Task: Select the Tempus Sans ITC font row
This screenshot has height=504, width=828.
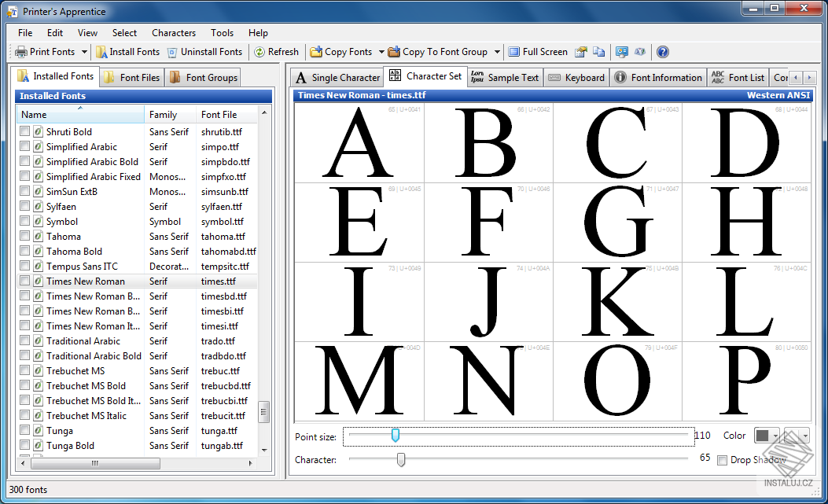Action: pos(138,267)
